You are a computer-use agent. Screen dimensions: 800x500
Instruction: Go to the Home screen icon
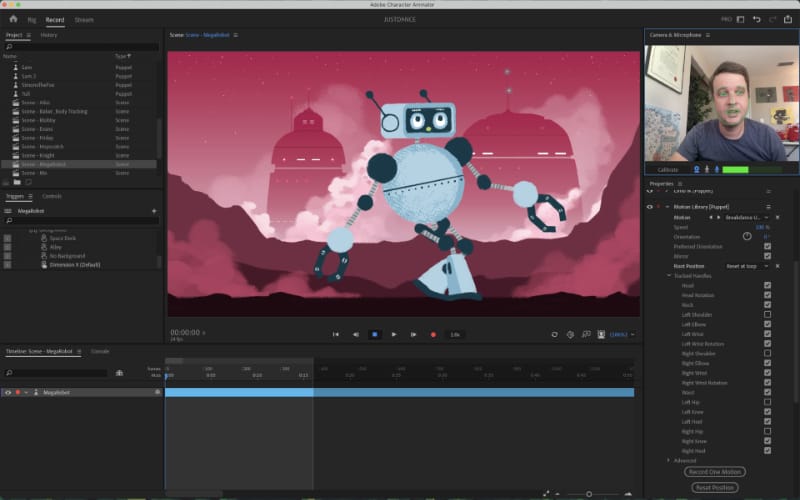[x=13, y=19]
